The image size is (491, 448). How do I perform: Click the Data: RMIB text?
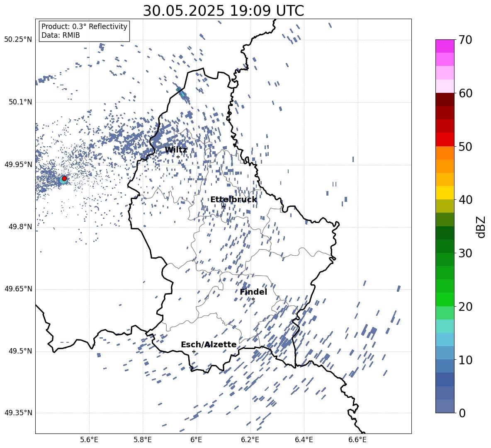click(61, 35)
